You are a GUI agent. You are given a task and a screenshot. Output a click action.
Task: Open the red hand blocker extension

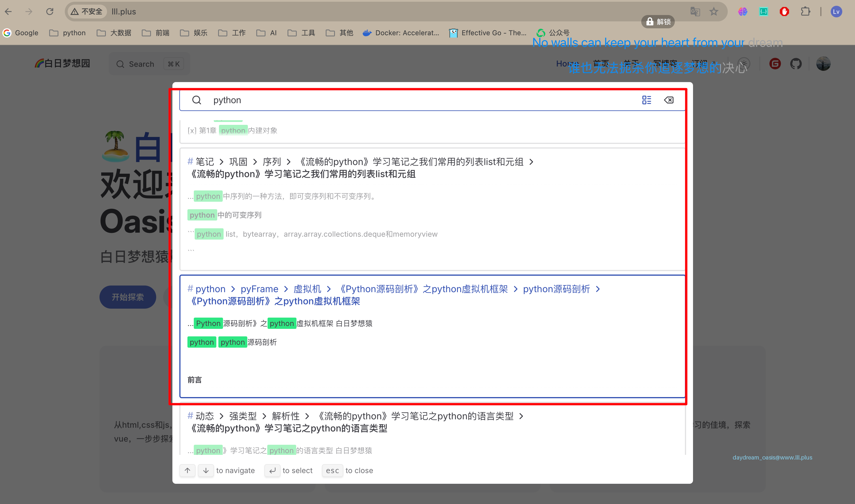click(784, 12)
